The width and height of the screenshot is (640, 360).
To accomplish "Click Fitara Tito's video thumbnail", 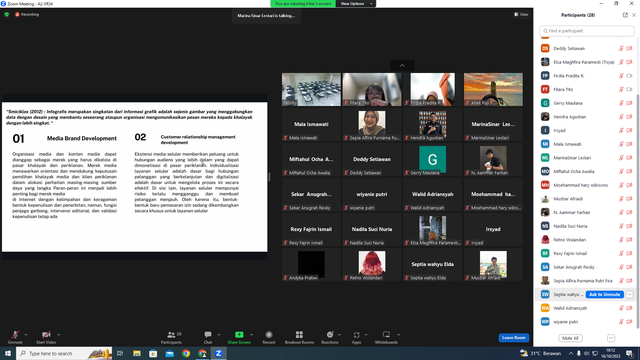I will click(372, 89).
